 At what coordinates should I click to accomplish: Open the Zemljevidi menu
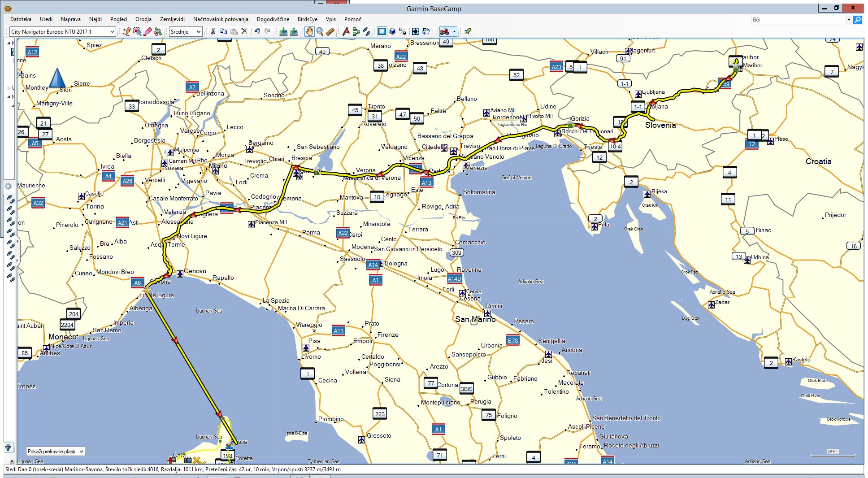pos(172,19)
